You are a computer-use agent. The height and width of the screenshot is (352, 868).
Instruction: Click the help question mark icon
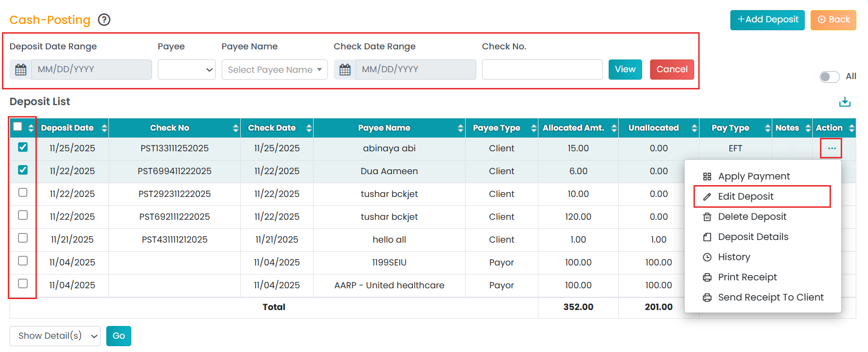click(104, 20)
